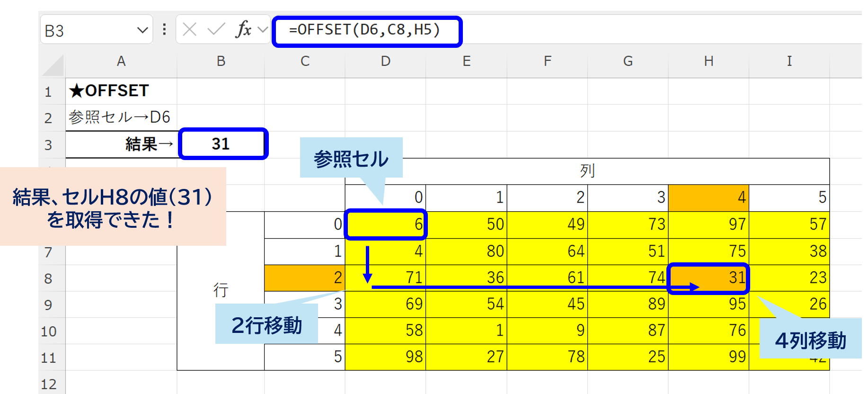This screenshot has width=868, height=394.
Task: Select column D header
Action: click(385, 61)
